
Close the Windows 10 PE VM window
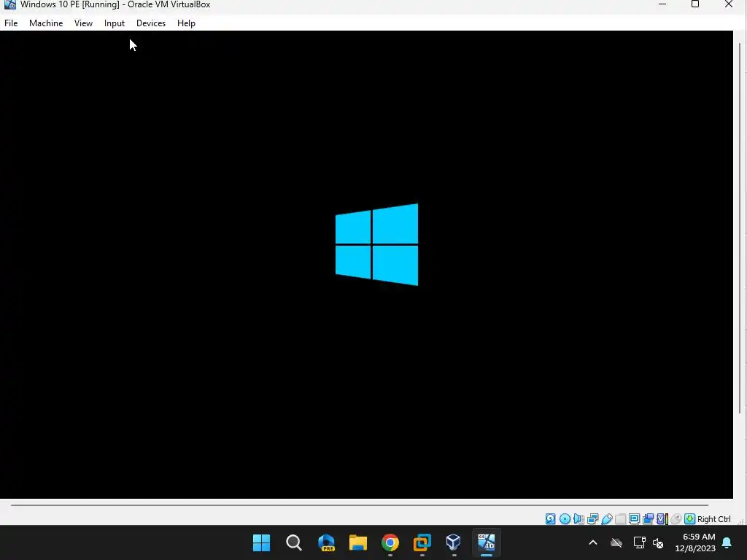[729, 4]
